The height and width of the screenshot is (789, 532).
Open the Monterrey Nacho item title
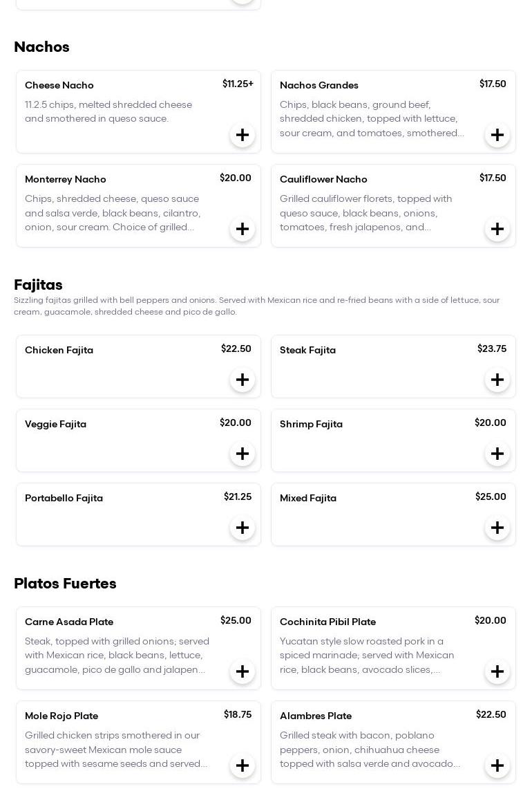66,179
